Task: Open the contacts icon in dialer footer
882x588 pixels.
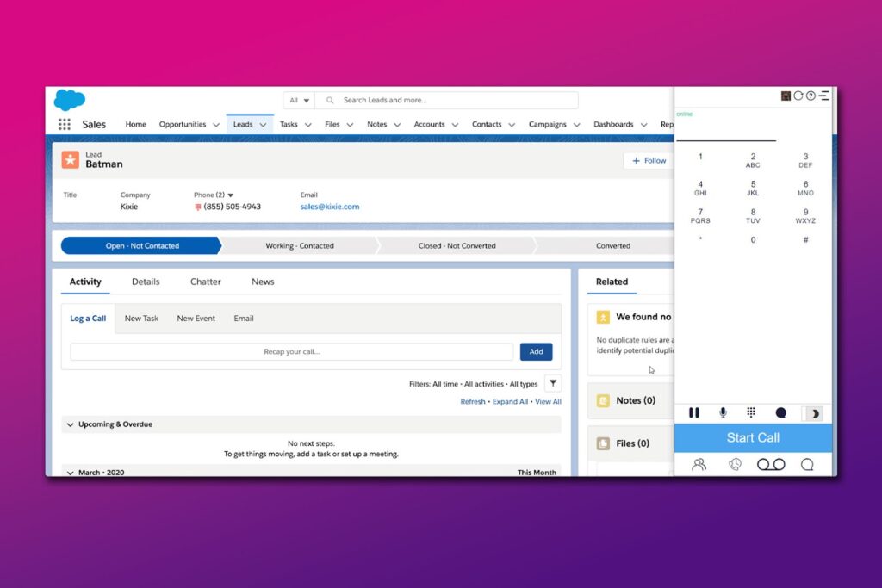Action: coord(699,465)
